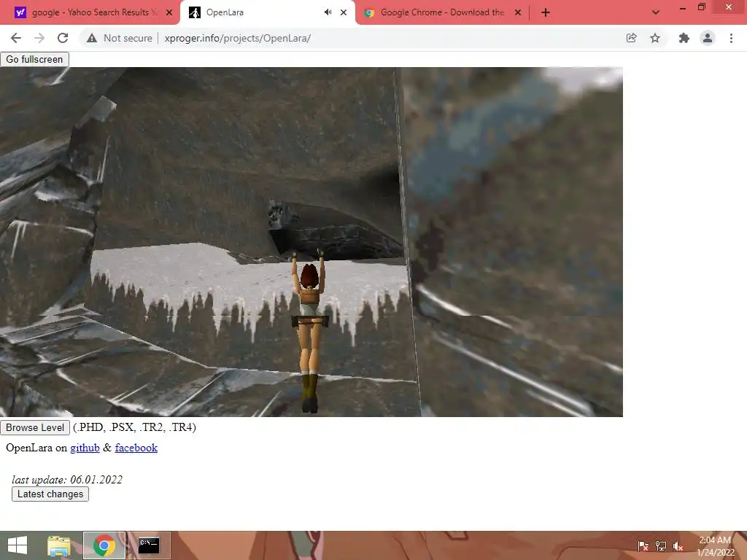
Task: Open the Command Prompt taskbar window
Action: click(x=149, y=545)
